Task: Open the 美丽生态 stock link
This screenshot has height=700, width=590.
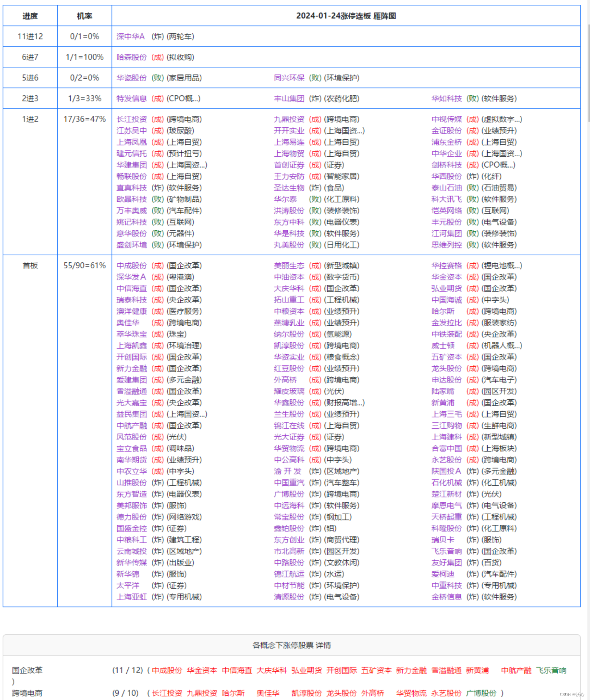Action: [289, 265]
